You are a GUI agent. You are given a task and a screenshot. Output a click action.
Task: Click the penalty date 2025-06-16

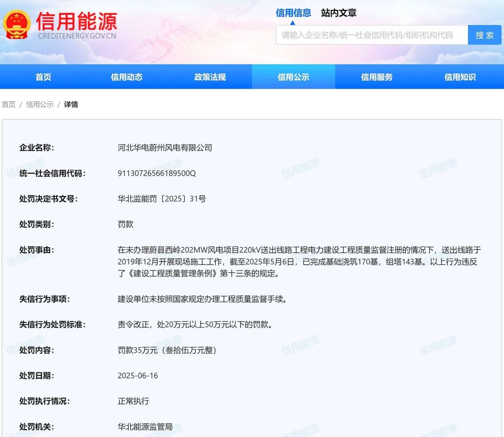(138, 376)
